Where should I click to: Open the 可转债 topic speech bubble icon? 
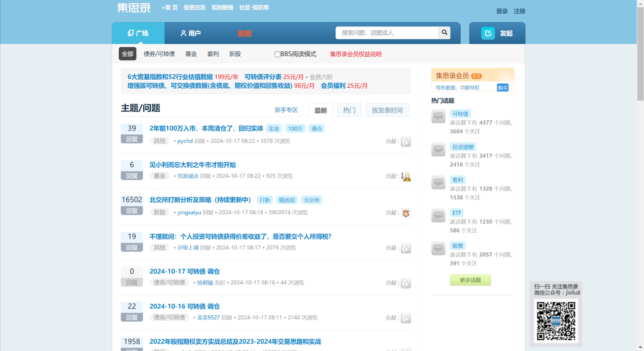coord(438,116)
